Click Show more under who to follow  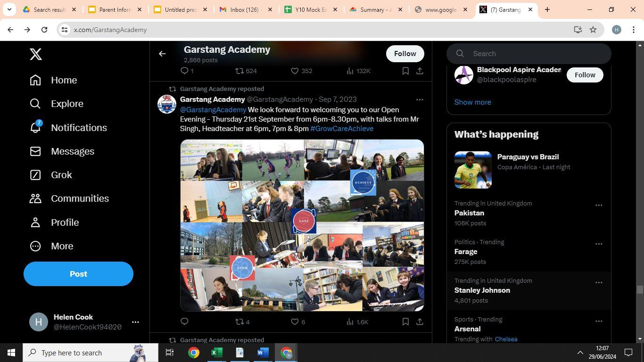pyautogui.click(x=472, y=102)
